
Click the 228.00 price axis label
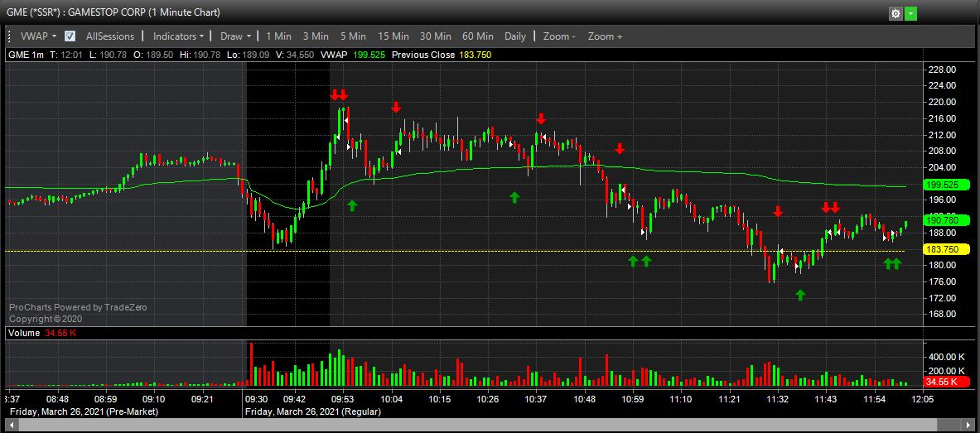(x=942, y=70)
